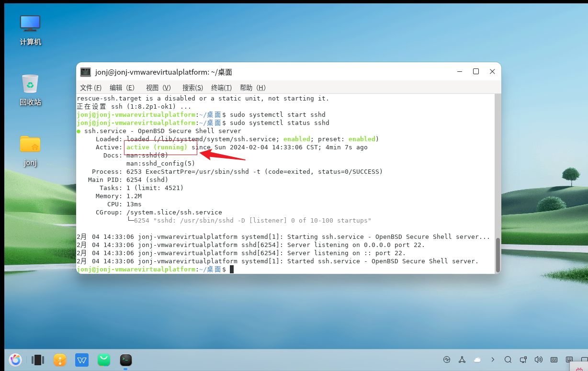The image size is (588, 371).
Task: Expand hidden tray icons with the chevron
Action: tap(493, 360)
